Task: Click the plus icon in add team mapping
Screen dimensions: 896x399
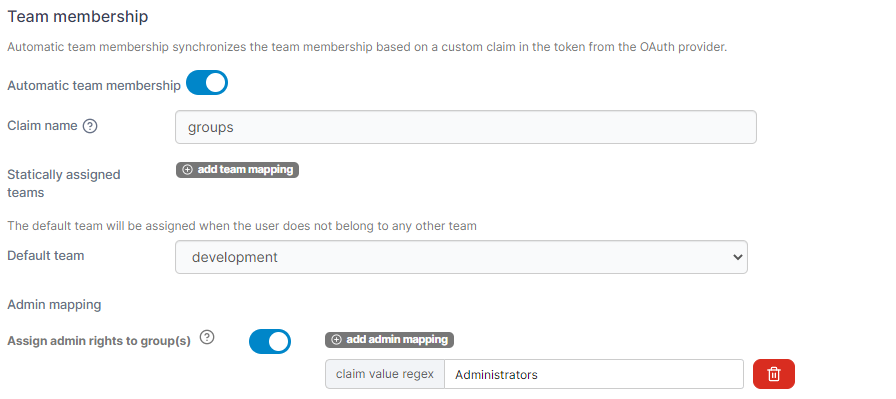Action: tap(187, 170)
